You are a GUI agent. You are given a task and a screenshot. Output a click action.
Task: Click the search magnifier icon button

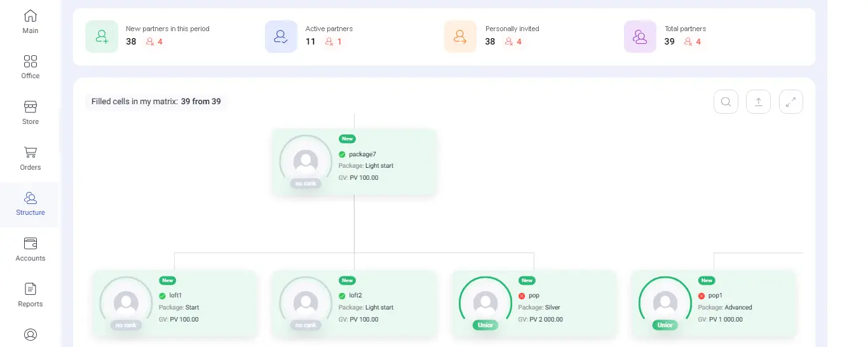(x=726, y=102)
